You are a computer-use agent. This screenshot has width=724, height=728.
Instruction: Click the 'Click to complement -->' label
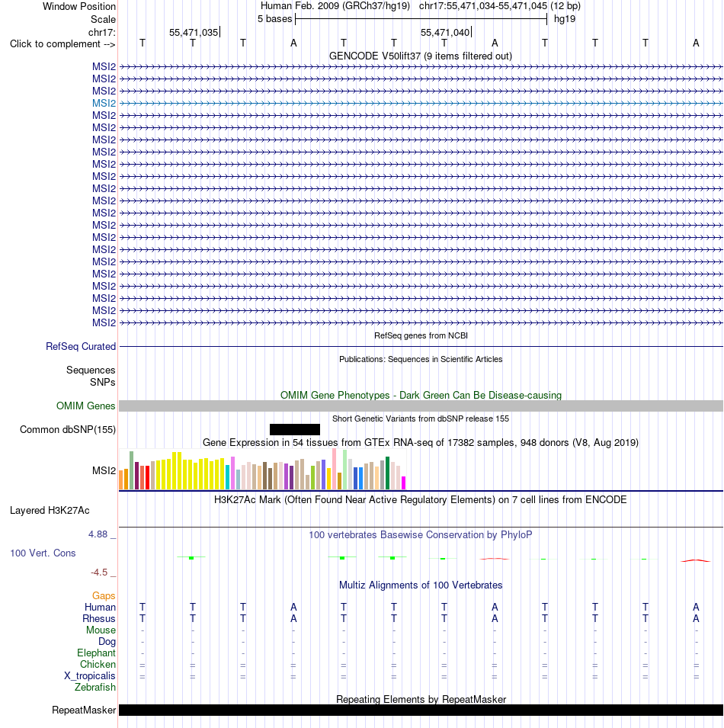tap(62, 44)
